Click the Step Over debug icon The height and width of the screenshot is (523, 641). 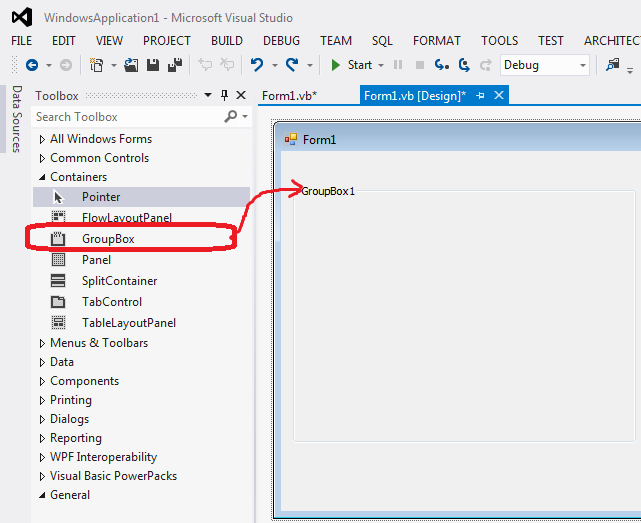pos(464,65)
